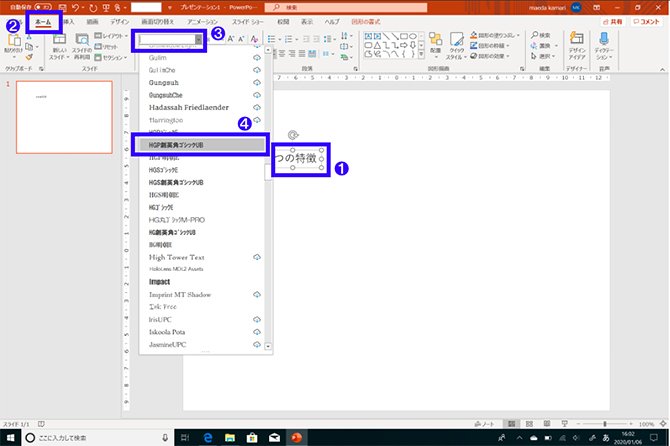Collapse the ribbon chevron
Screen dimensions: 670x446
tap(662, 69)
